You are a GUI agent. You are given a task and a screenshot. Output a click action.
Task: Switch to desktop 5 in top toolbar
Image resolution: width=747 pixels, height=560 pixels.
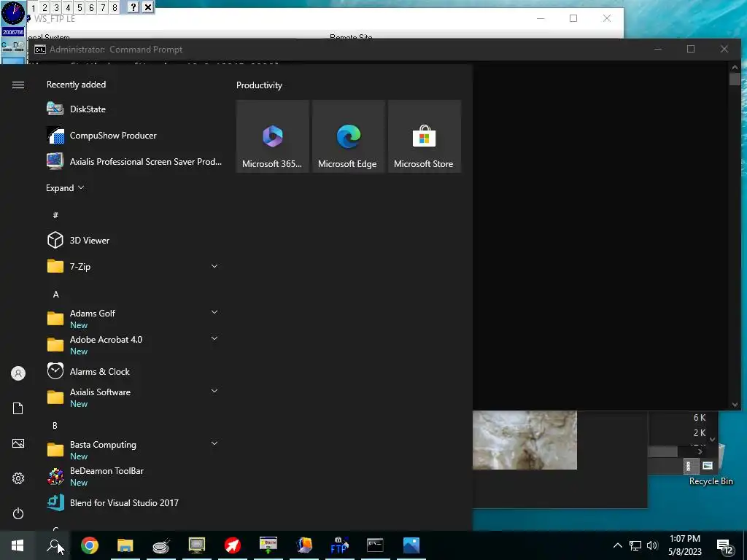tap(80, 7)
